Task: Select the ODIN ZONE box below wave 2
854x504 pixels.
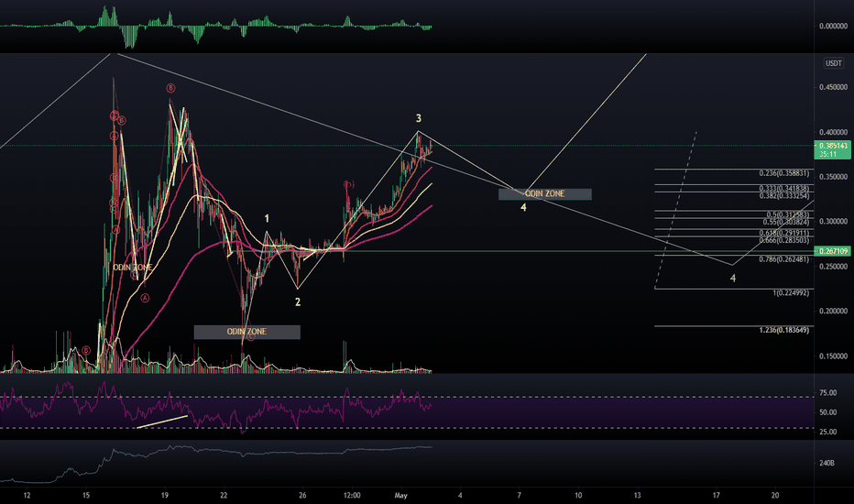Action: (x=246, y=332)
